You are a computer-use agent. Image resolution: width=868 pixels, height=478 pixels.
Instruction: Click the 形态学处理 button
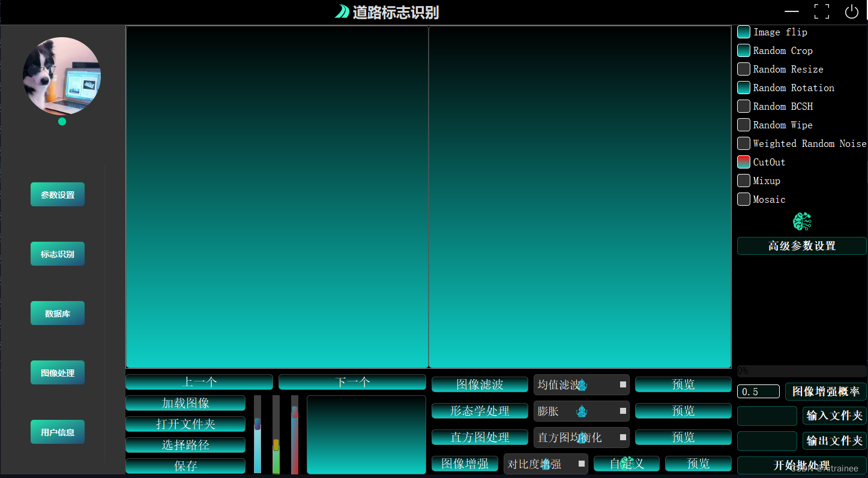click(480, 411)
